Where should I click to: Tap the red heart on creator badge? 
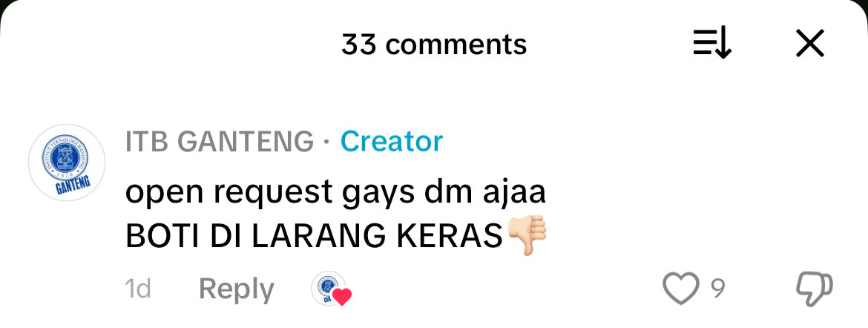click(x=342, y=297)
